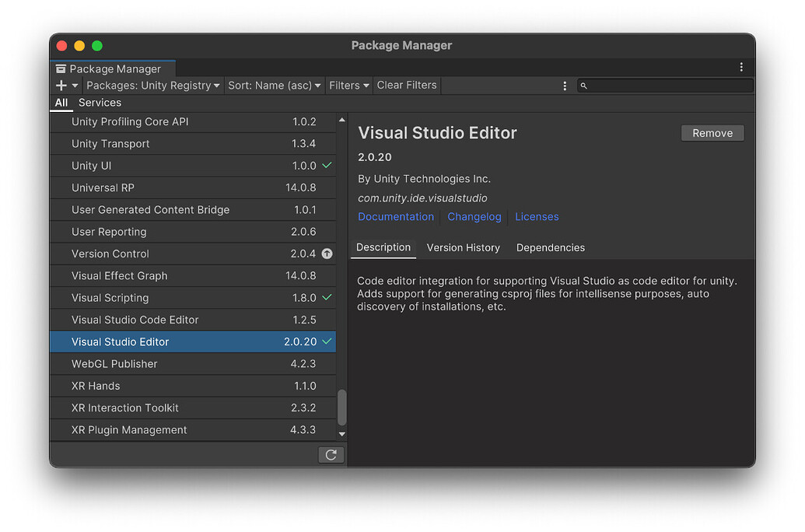
Task: Click checkmark beside Visual Studio Editor version
Action: (x=327, y=341)
